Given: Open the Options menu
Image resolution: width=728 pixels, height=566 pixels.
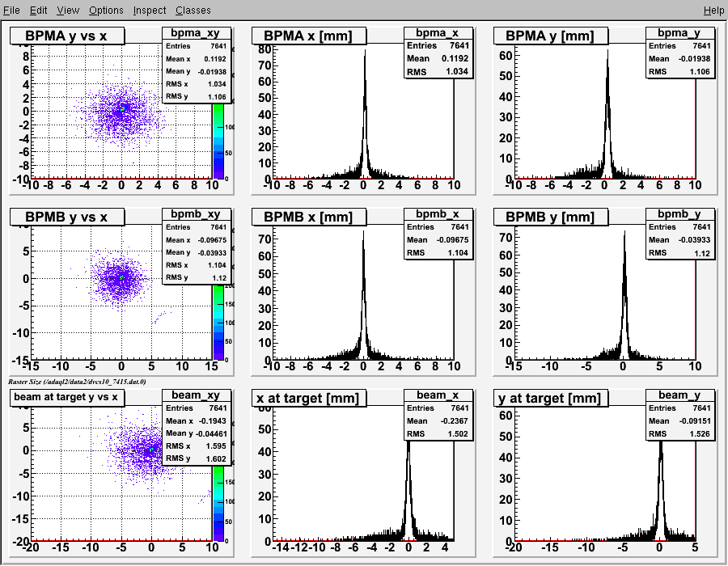Looking at the screenshot, I should click(106, 11).
